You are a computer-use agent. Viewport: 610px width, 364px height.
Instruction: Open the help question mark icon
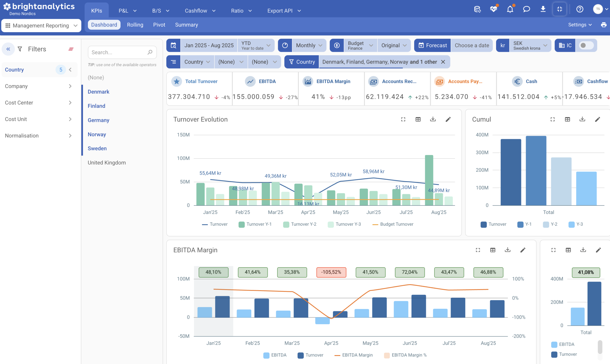tap(580, 9)
